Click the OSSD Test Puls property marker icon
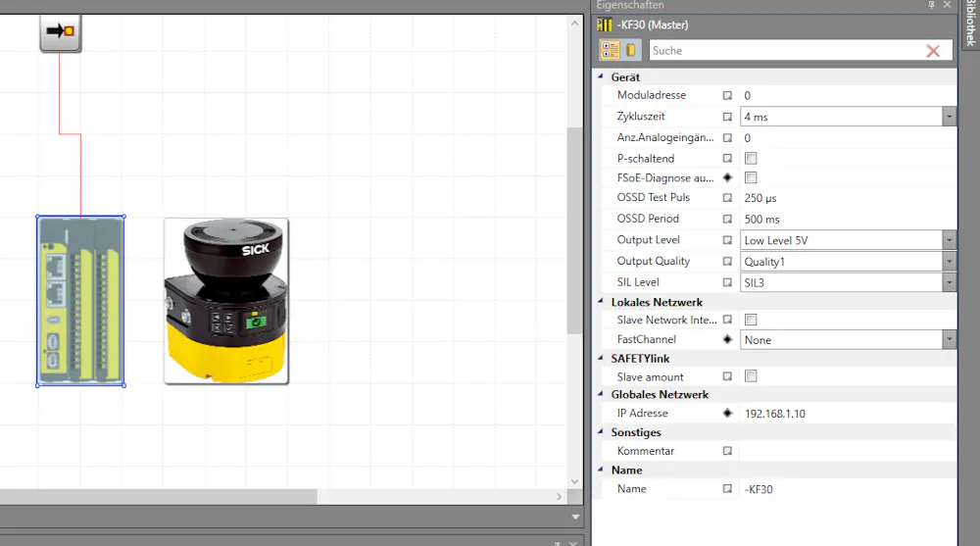Screen dimensions: 980x546 coord(727,198)
